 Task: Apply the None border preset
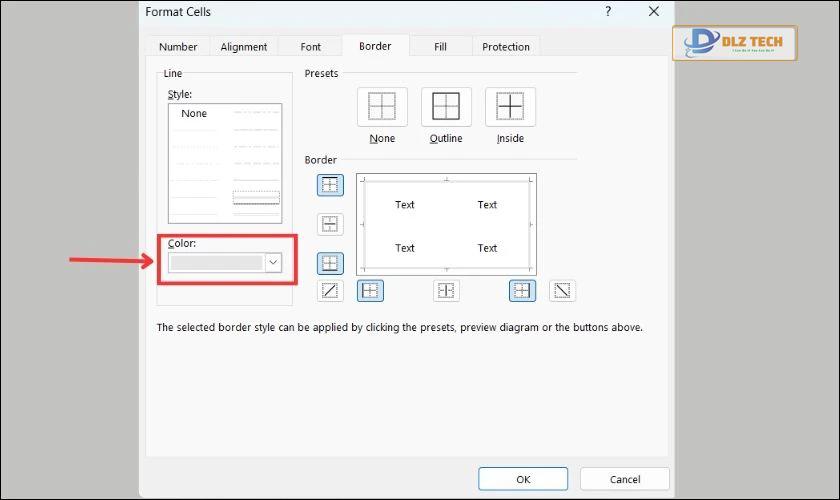point(382,107)
